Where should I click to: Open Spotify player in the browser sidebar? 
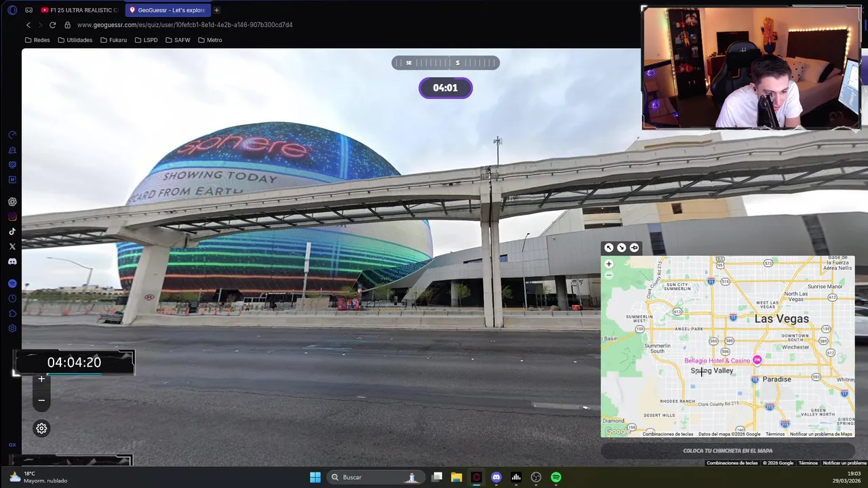point(12,283)
